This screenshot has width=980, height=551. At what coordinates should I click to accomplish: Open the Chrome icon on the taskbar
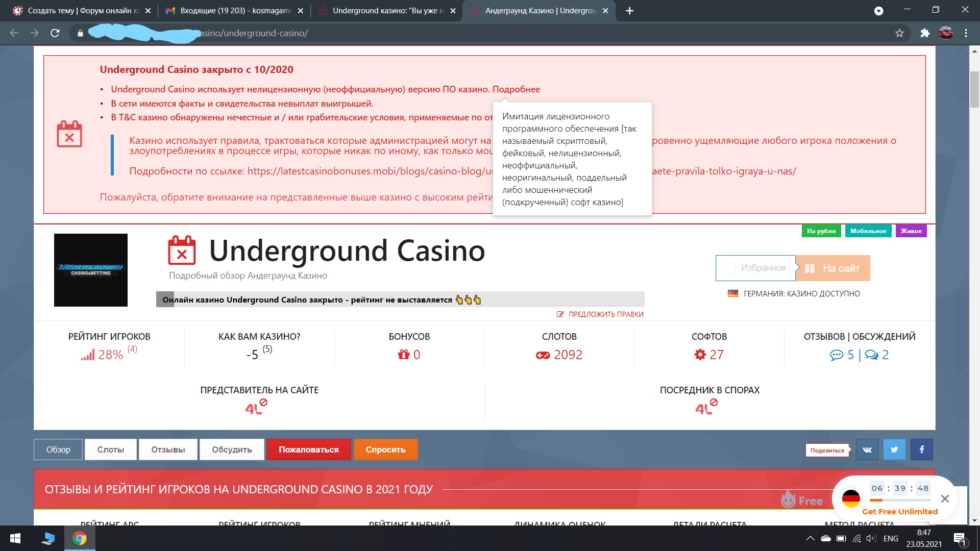point(80,538)
